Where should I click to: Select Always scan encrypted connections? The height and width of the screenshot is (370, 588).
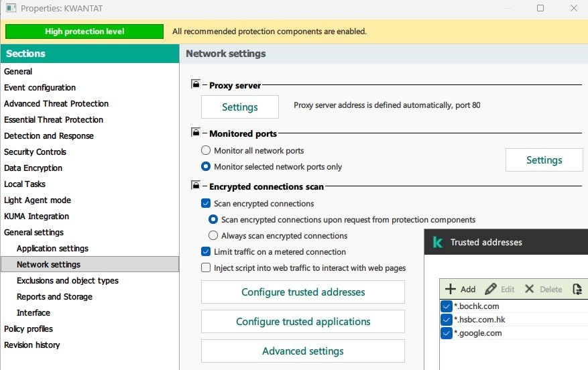[x=213, y=236]
